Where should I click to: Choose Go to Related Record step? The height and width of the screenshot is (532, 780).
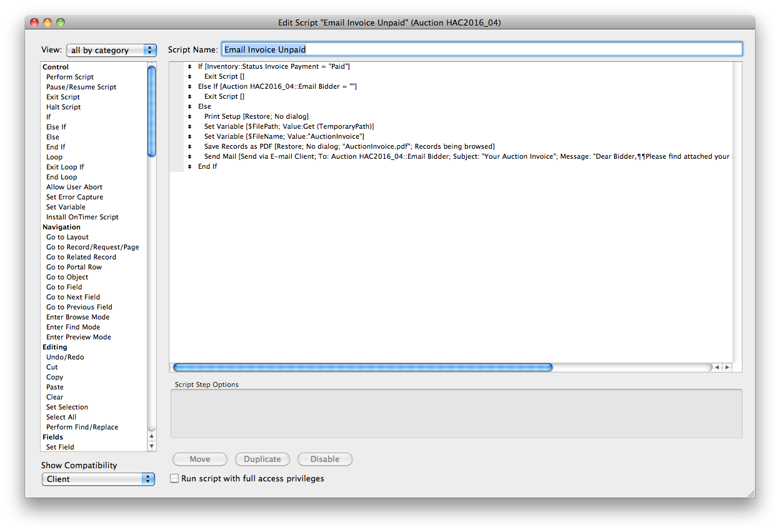tap(81, 257)
